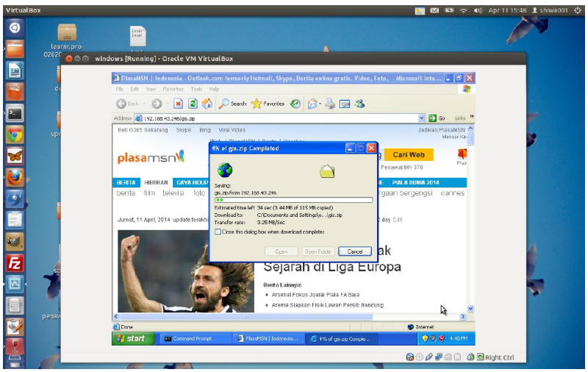Open the volume indicator in the Ubuntu top panel
The height and width of the screenshot is (372, 588).
478,10
